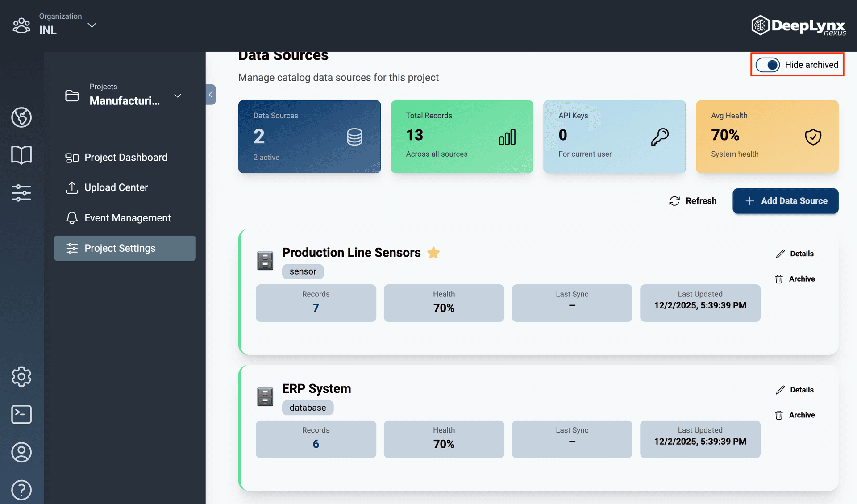857x504 pixels.
Task: Open the help question mark icon
Action: point(21,490)
